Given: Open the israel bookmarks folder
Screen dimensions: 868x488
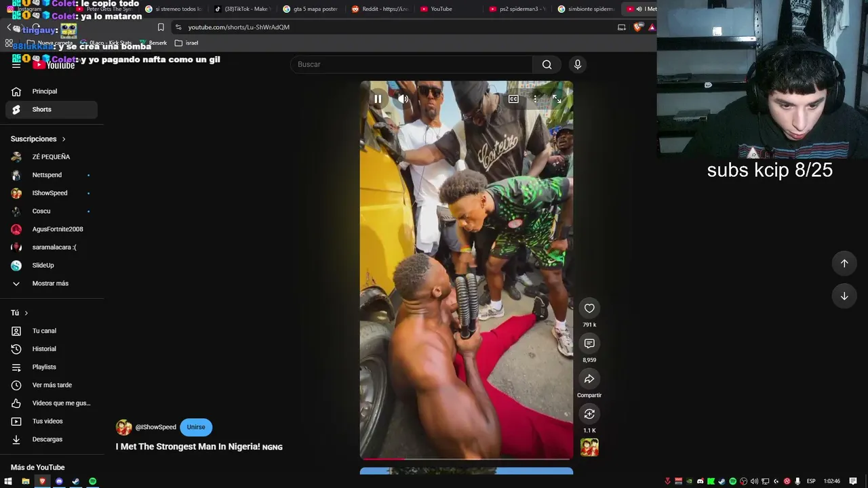Looking at the screenshot, I should (x=186, y=43).
